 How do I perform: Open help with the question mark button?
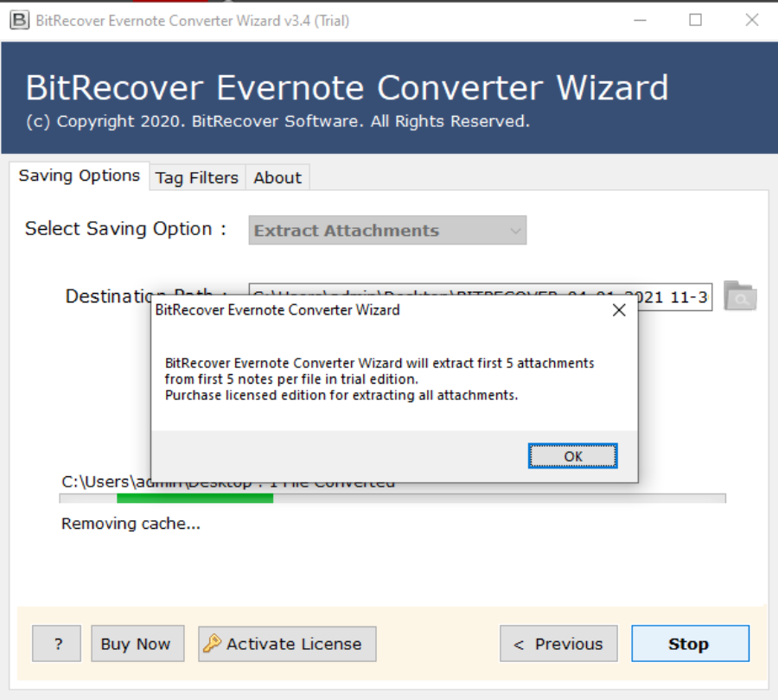point(57,644)
